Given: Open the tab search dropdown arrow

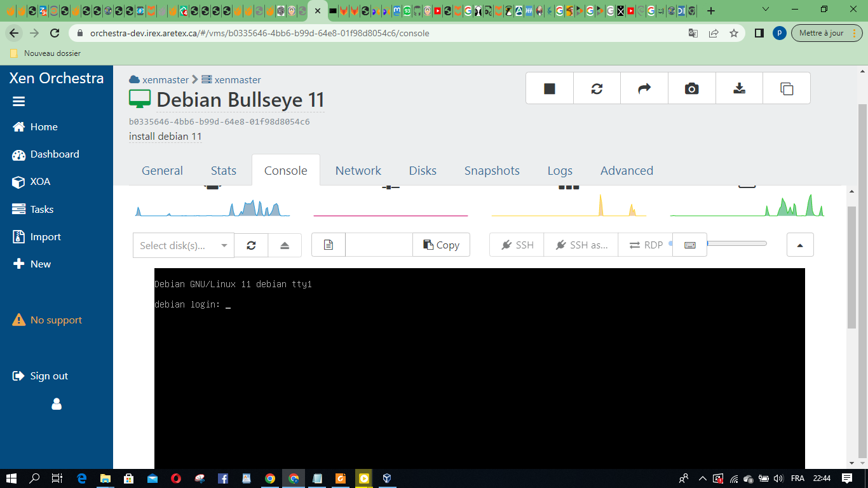Looking at the screenshot, I should pos(766,10).
